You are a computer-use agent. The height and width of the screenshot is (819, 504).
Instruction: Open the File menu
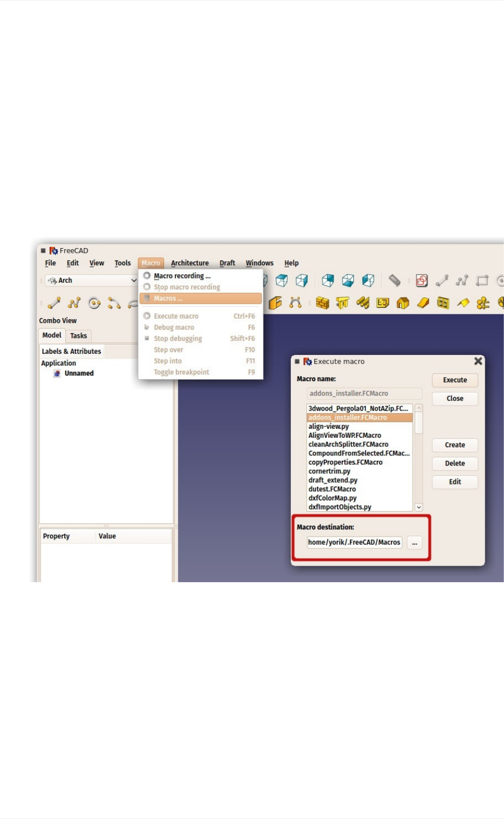pos(51,263)
